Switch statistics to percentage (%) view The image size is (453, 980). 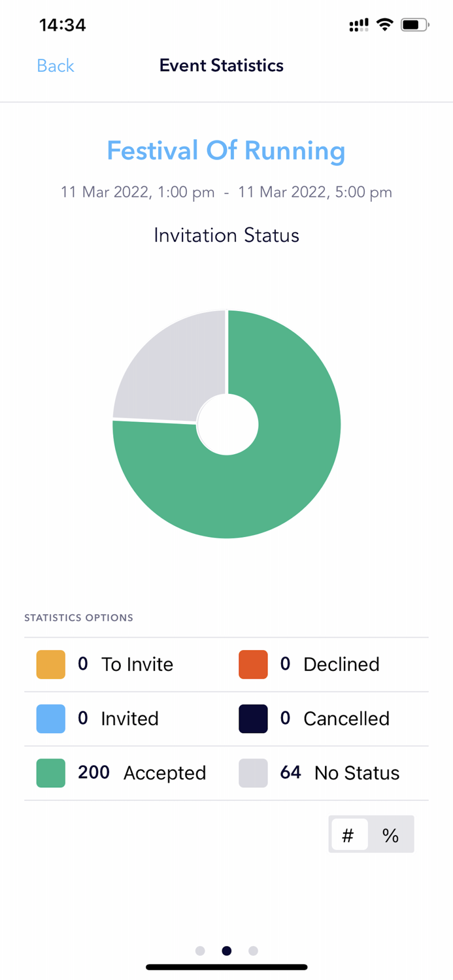[390, 835]
